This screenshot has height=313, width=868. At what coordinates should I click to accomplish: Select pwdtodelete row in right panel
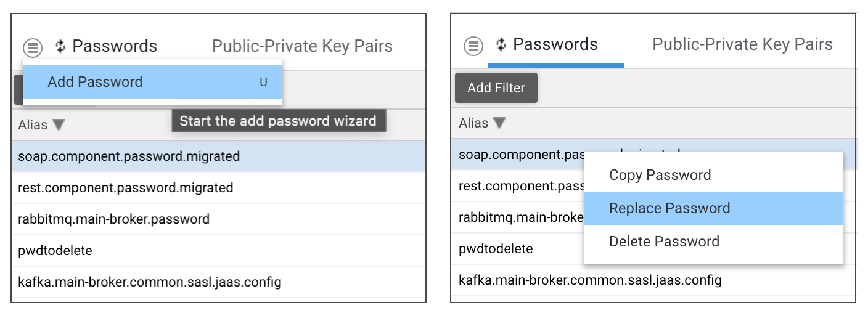point(518,249)
